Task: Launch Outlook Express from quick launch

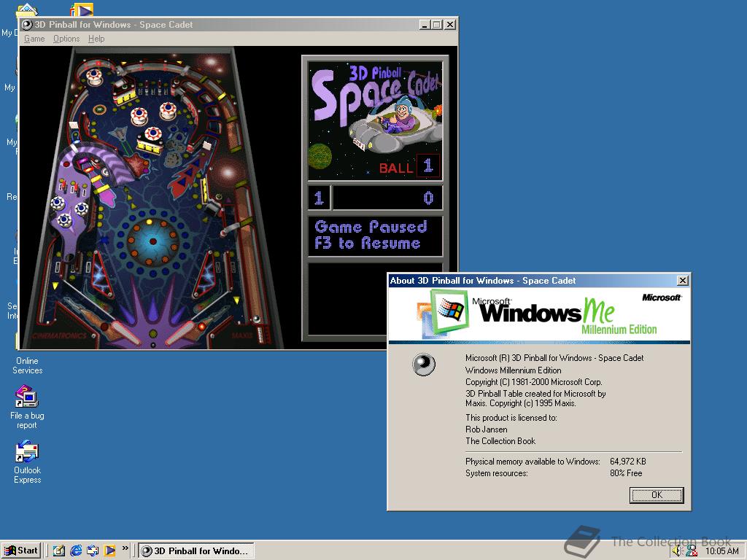Action: pyautogui.click(x=93, y=551)
